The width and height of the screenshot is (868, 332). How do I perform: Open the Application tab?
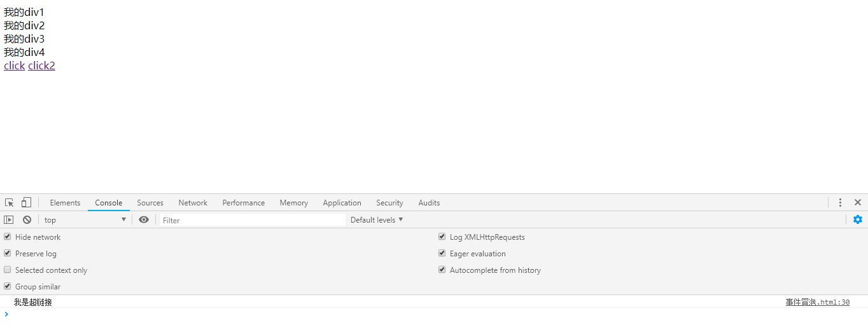342,202
